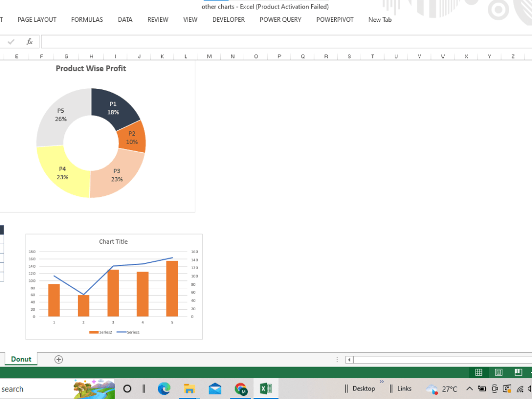Switch to the DATA ribbon tab
Image resolution: width=532 pixels, height=399 pixels.
click(x=125, y=20)
